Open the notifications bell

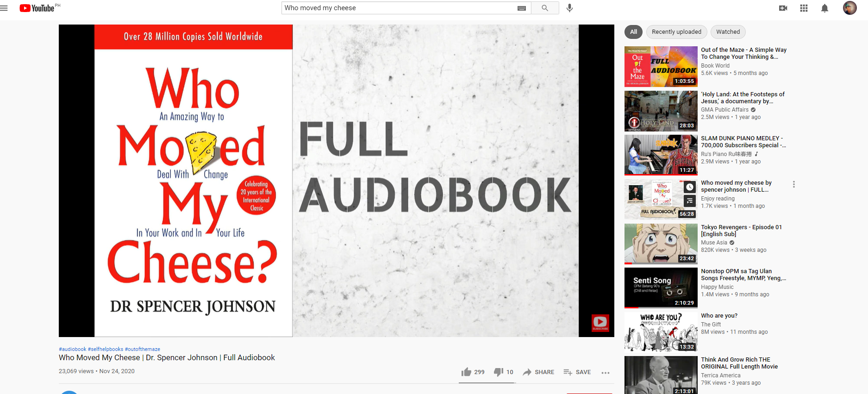(x=824, y=8)
